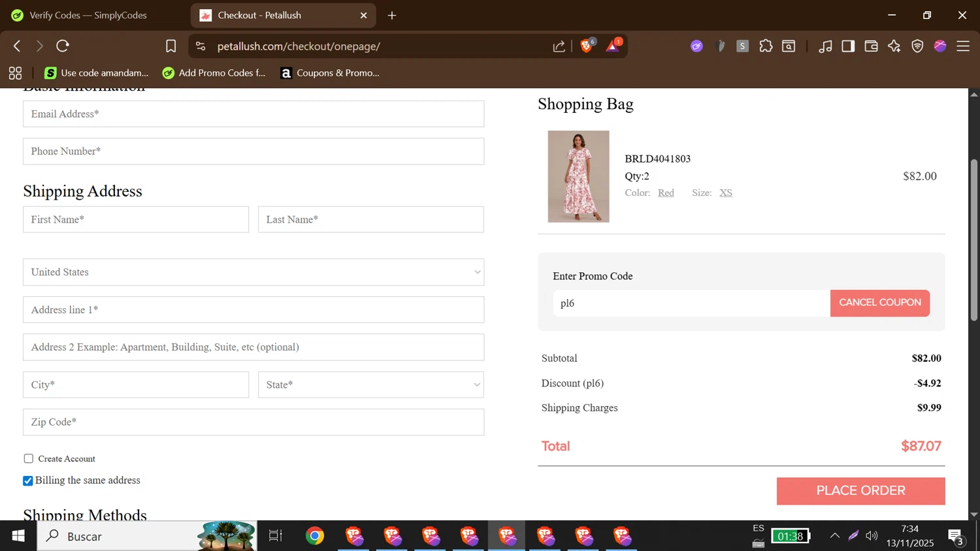The image size is (980, 551).
Task: Click the Windows taskbar Buscar search box
Action: tap(147, 536)
